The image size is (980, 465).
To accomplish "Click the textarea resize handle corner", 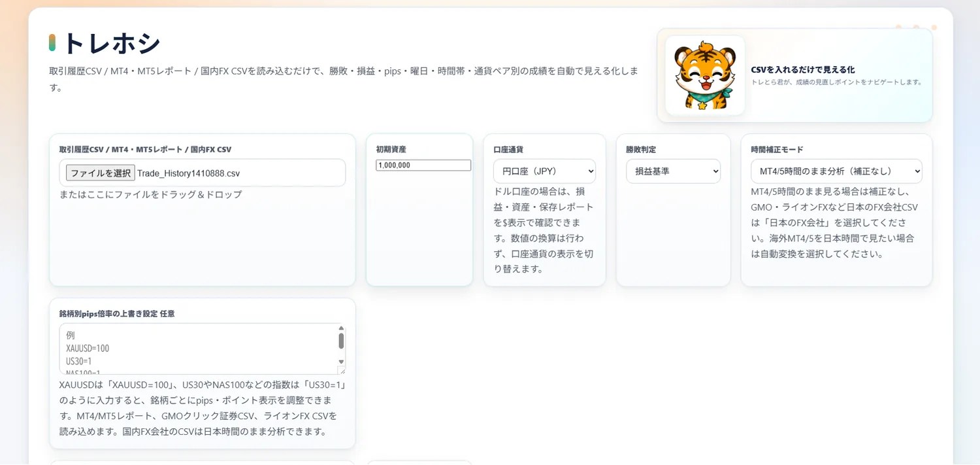I will pos(341,370).
